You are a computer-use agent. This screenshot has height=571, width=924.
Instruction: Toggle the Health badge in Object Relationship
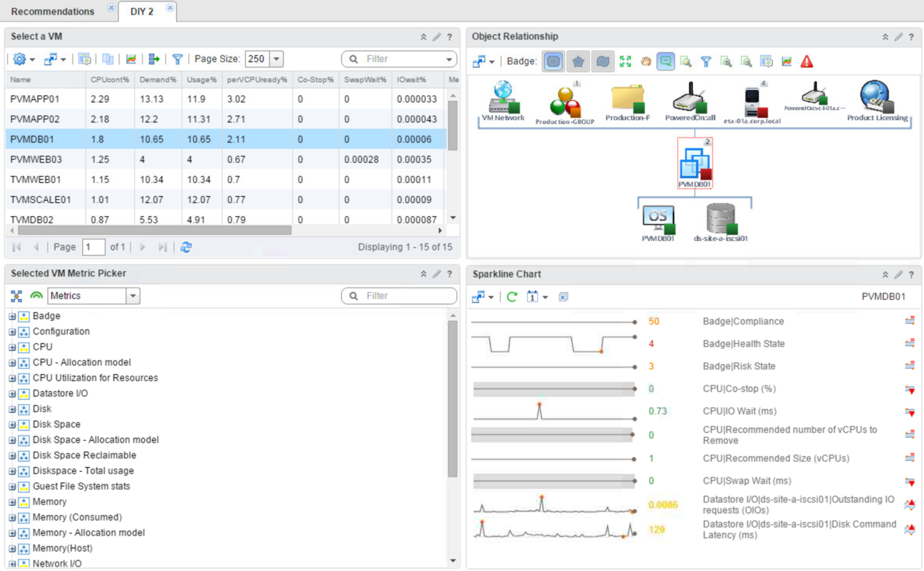[x=553, y=61]
